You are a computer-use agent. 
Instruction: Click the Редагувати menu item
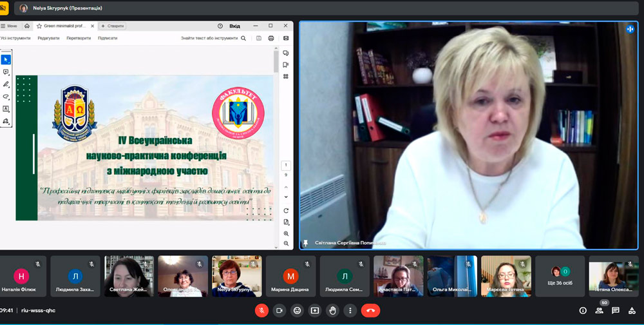(48, 38)
